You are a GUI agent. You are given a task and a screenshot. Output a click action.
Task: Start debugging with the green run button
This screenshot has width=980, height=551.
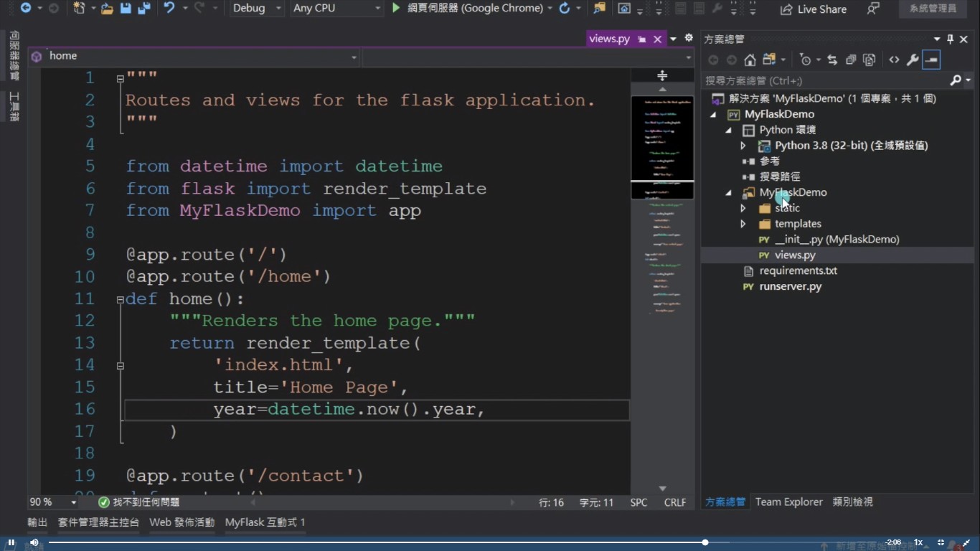coord(396,8)
